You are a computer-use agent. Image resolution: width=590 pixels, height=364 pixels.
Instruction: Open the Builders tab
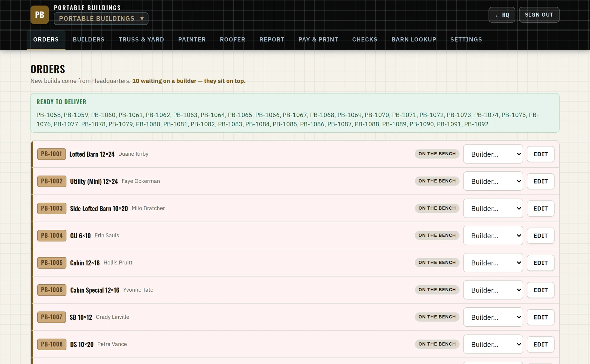(88, 40)
